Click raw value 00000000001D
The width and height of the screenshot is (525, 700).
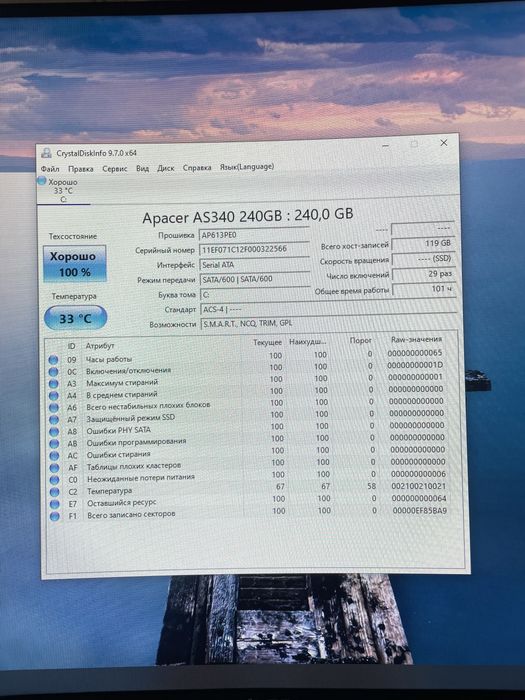(415, 365)
